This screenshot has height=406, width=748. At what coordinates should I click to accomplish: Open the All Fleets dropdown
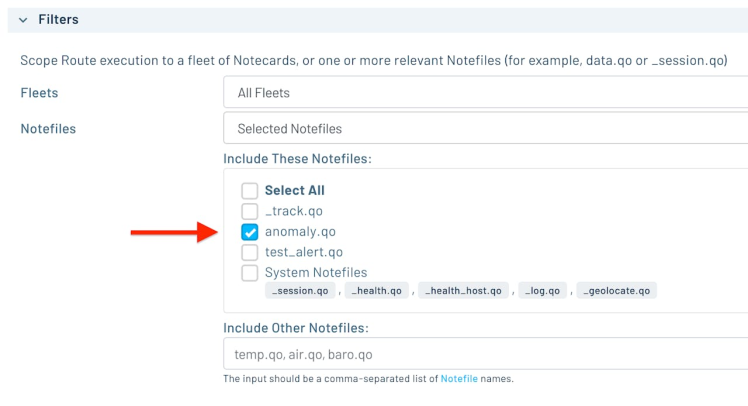(x=485, y=93)
